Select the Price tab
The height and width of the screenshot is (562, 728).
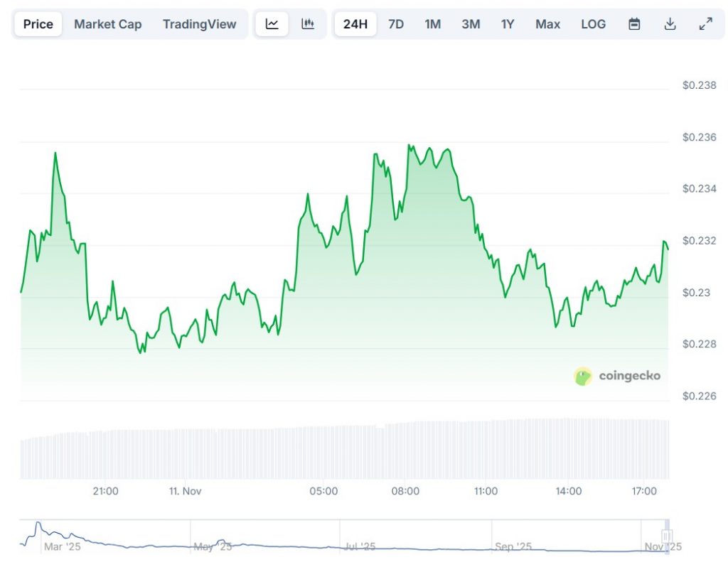[38, 24]
